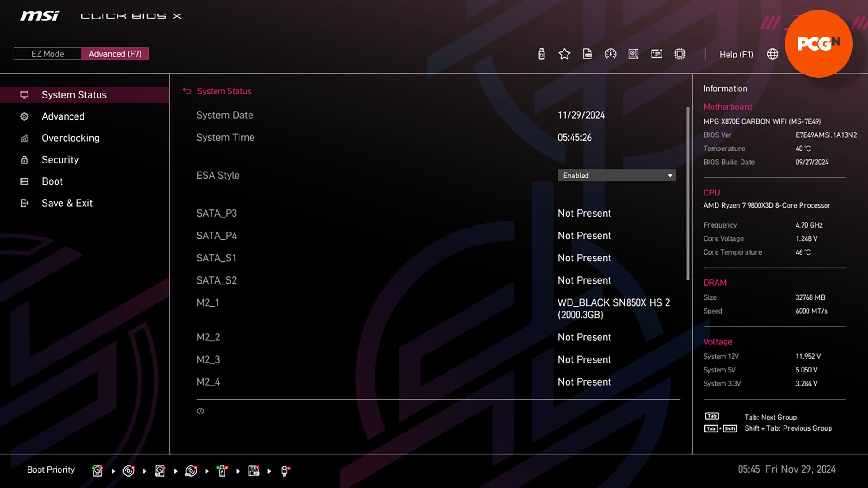Click the ESA Style label

[x=218, y=175]
